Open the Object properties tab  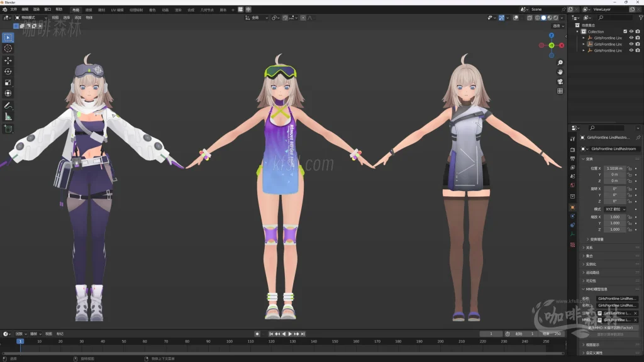click(x=572, y=207)
